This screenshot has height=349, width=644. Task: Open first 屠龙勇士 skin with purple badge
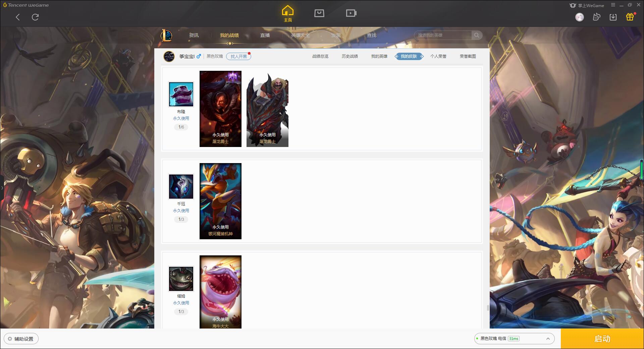pyautogui.click(x=220, y=109)
